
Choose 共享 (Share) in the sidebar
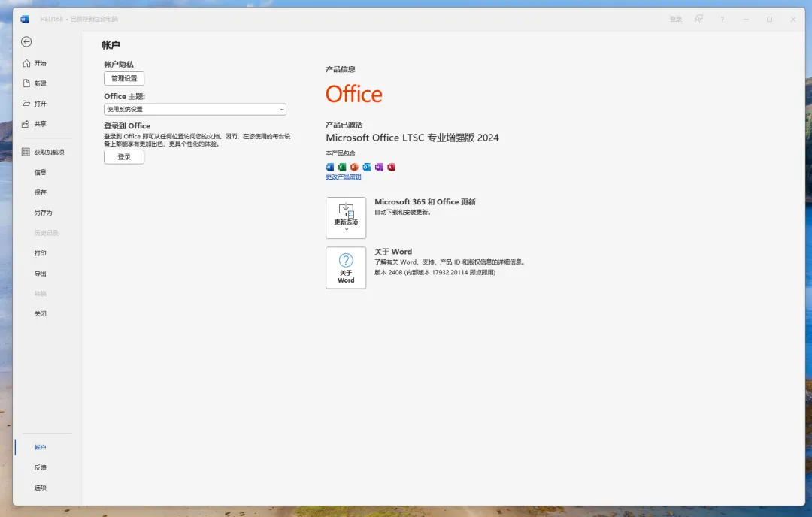(35, 124)
